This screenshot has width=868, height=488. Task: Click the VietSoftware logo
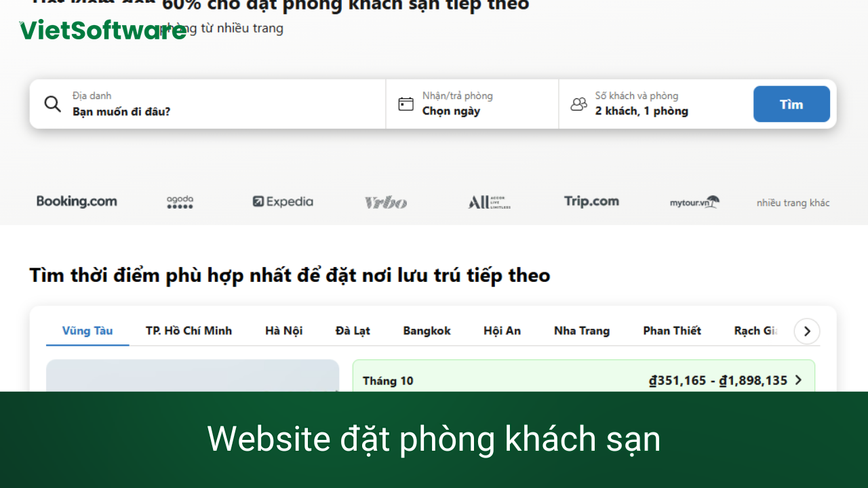tap(102, 30)
